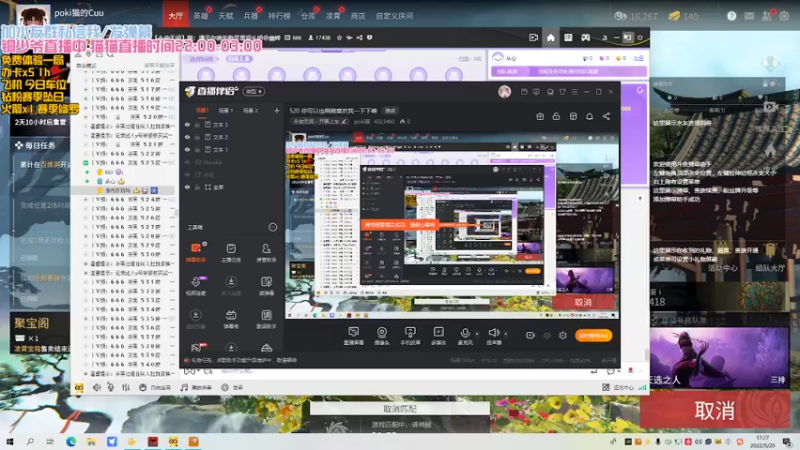Open the 自定义房间 game menu tab
The image size is (800, 450).
(394, 16)
